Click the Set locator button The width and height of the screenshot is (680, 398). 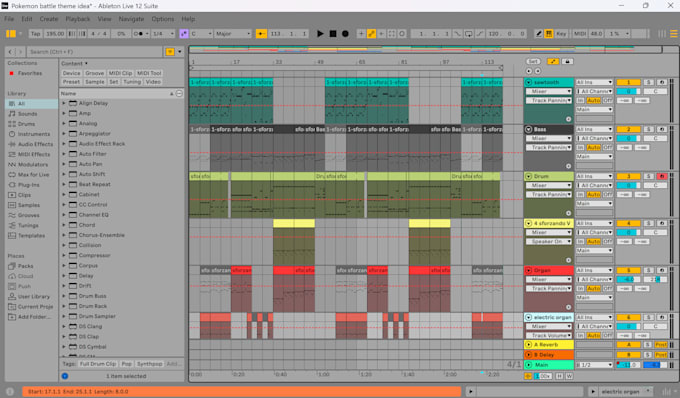point(533,62)
